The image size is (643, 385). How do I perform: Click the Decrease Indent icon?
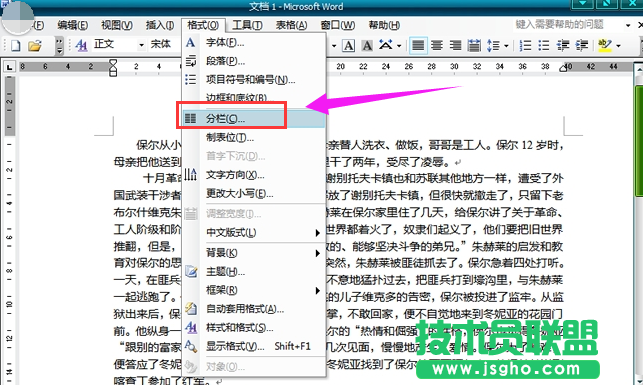(x=563, y=46)
